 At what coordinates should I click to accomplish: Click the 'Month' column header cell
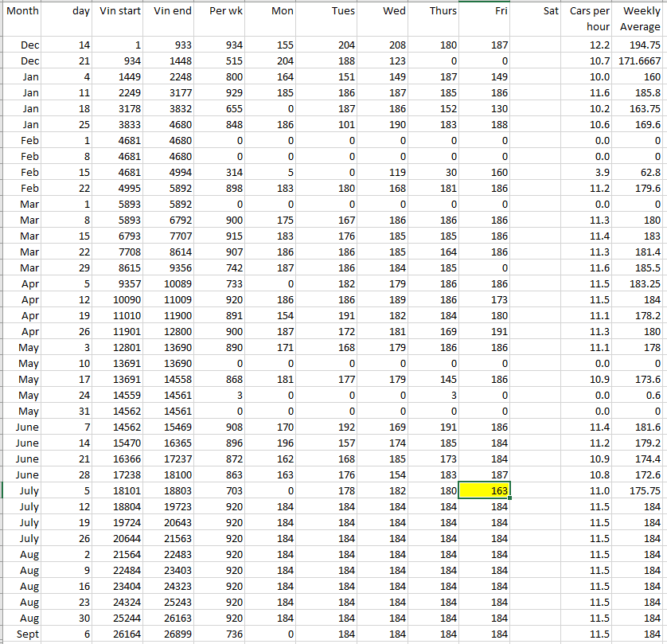[21, 12]
